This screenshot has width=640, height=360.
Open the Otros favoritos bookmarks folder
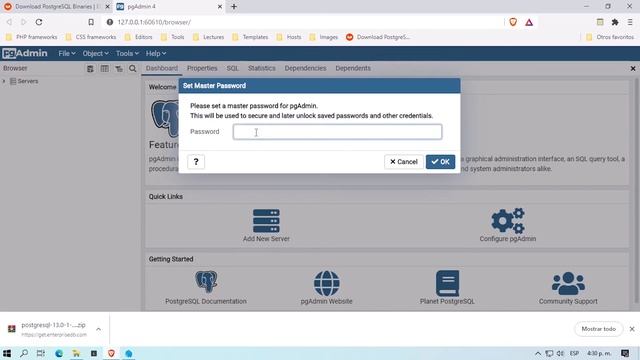[x=610, y=37]
